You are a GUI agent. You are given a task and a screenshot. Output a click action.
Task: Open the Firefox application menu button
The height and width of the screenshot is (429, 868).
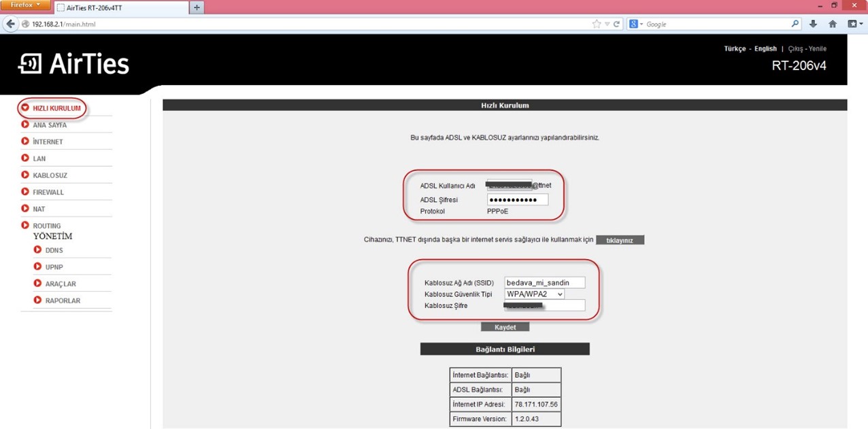pyautogui.click(x=26, y=5)
